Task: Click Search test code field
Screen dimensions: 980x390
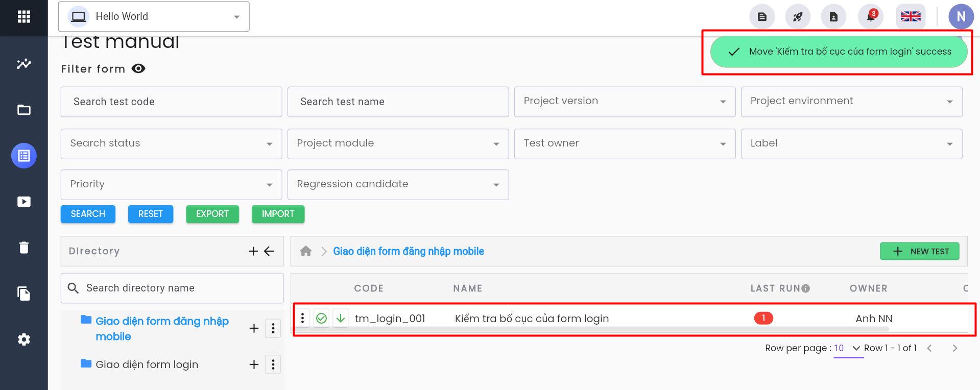Action: pyautogui.click(x=171, y=102)
